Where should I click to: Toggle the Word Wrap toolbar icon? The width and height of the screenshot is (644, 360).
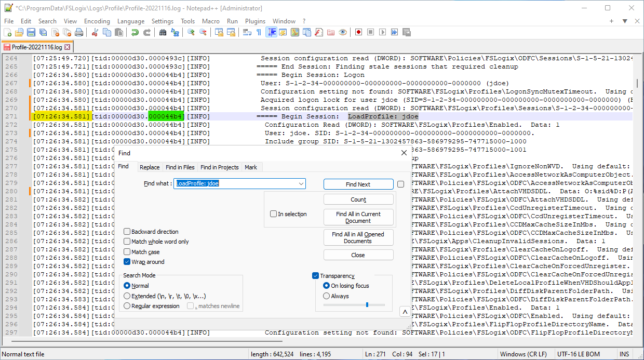(x=247, y=32)
